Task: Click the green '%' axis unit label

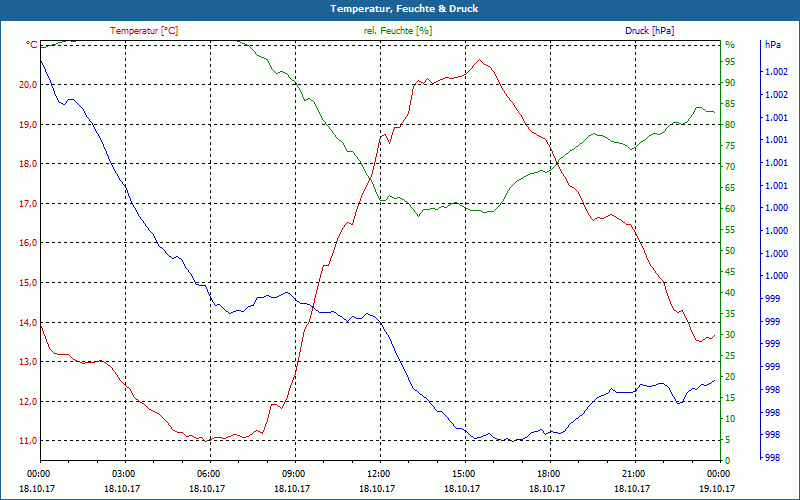Action: point(730,45)
